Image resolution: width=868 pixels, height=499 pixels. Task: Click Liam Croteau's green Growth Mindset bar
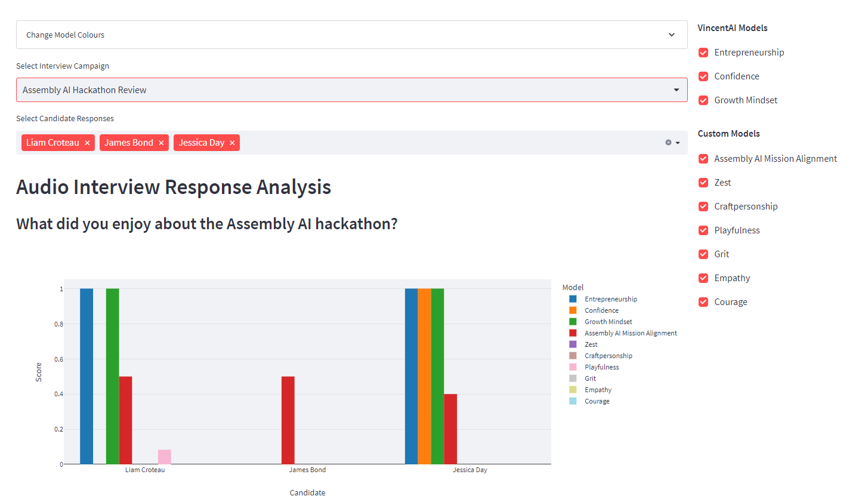click(x=113, y=376)
